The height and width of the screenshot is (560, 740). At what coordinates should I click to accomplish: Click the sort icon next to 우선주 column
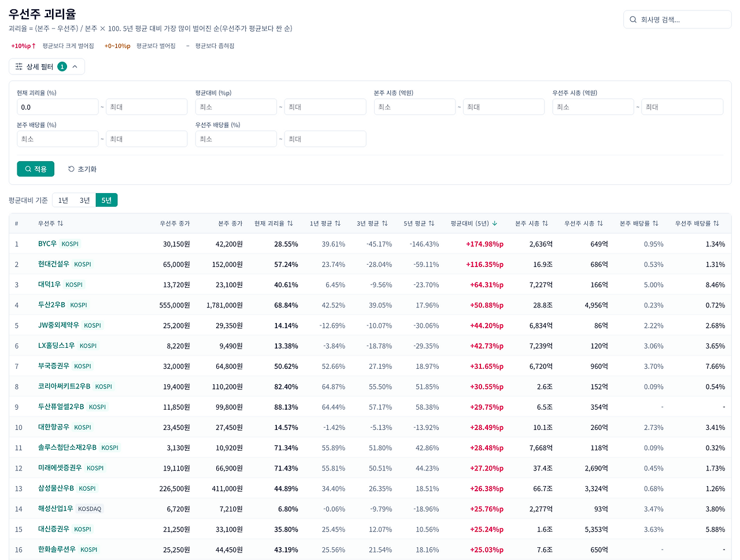point(60,224)
